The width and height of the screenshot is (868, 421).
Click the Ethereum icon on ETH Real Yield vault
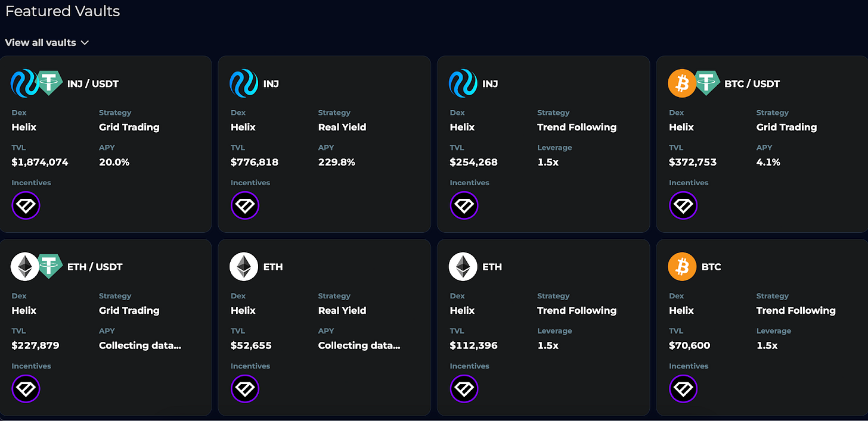click(x=244, y=267)
